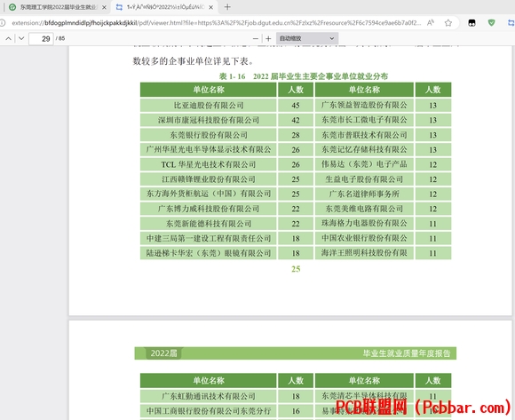515x420 pixels.
Task: Click the 数较多的企事业单位详见下表 sentence
Action: tap(194, 61)
